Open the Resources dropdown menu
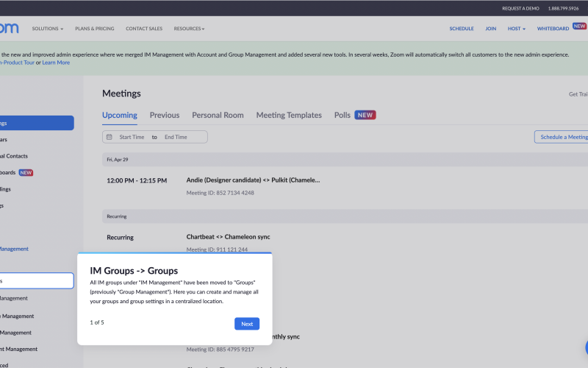The width and height of the screenshot is (588, 368). click(x=189, y=29)
